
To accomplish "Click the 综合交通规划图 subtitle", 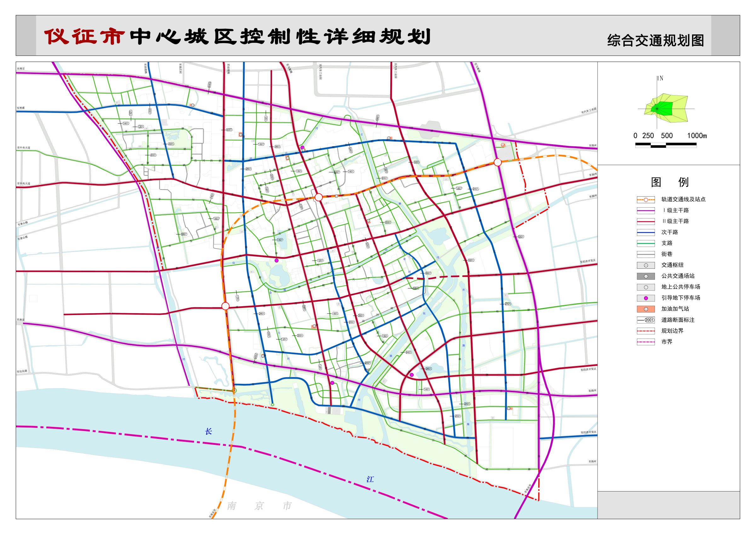I will click(x=656, y=41).
